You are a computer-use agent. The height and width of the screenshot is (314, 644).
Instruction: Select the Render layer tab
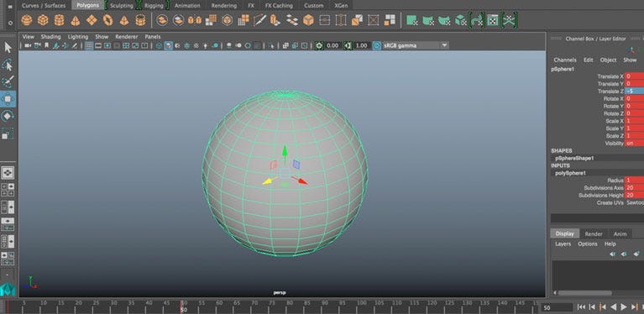click(594, 234)
